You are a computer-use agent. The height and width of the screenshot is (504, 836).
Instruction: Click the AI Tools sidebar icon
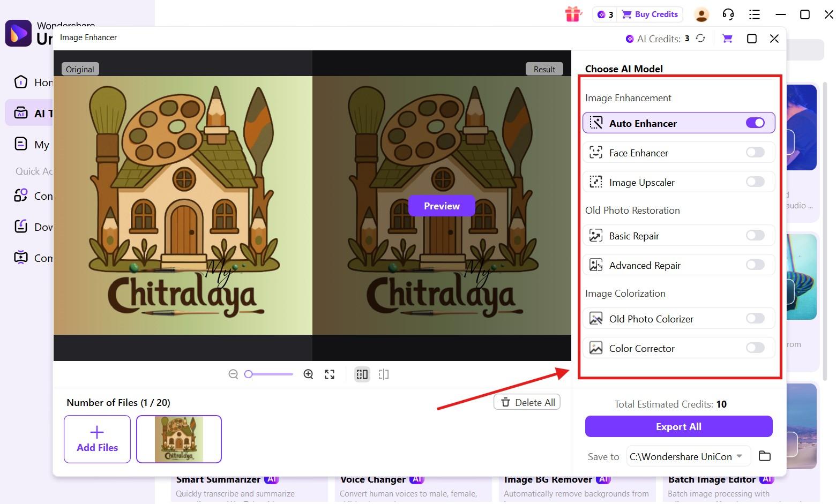[21, 113]
